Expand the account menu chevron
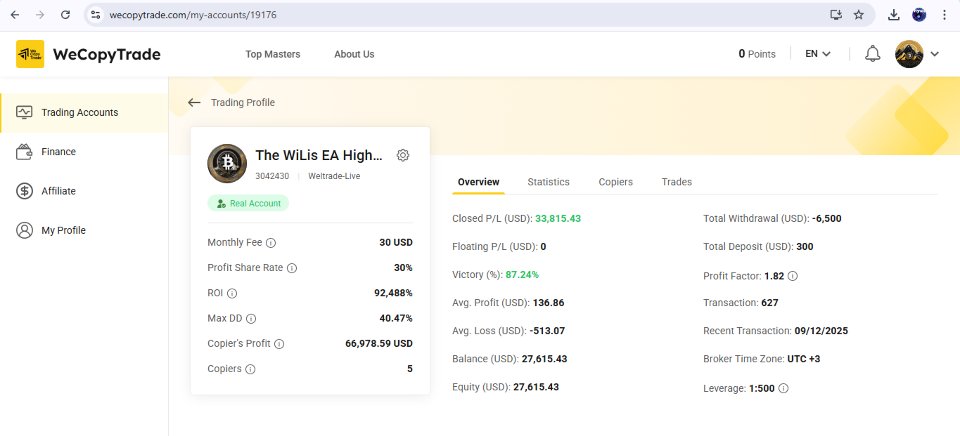 (935, 54)
